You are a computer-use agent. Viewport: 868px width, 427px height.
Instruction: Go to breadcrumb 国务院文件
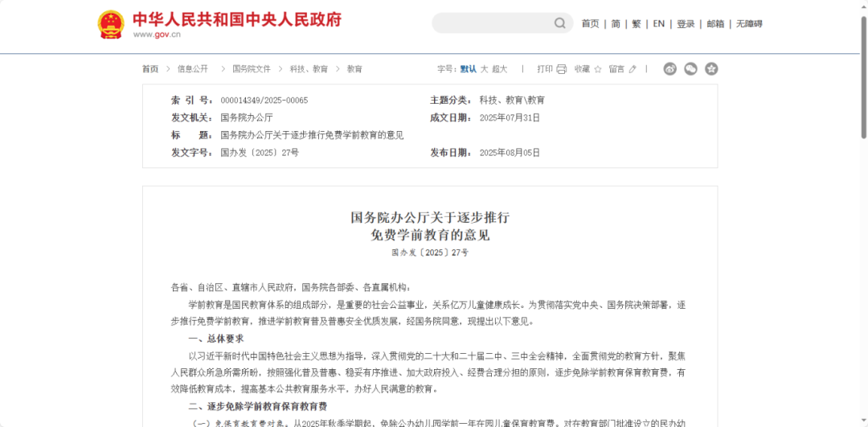[252, 69]
